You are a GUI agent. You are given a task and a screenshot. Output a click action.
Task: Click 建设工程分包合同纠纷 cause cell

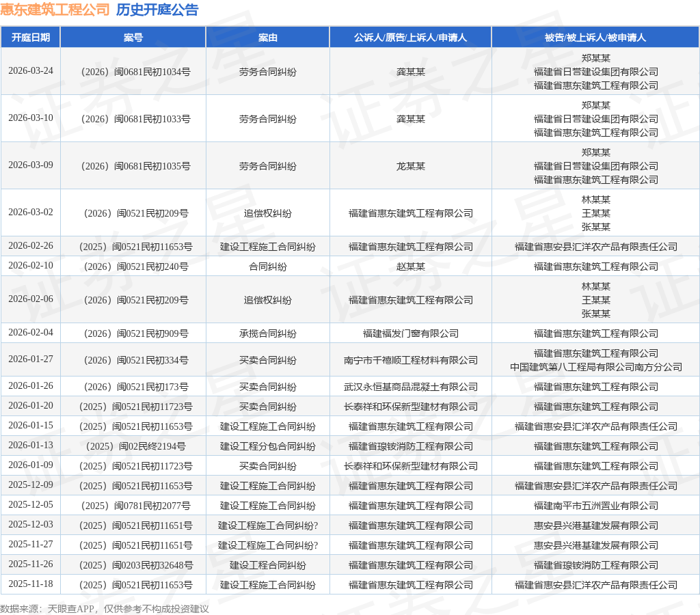268,446
